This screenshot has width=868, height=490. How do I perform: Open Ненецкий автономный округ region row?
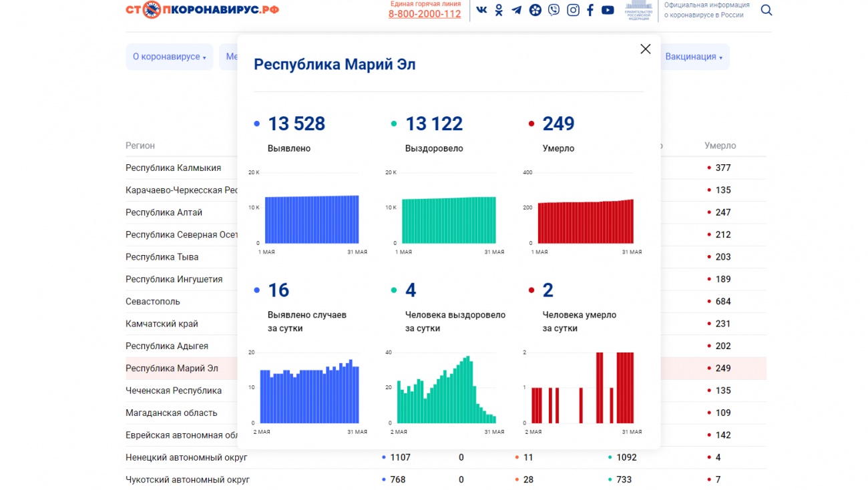(186, 457)
